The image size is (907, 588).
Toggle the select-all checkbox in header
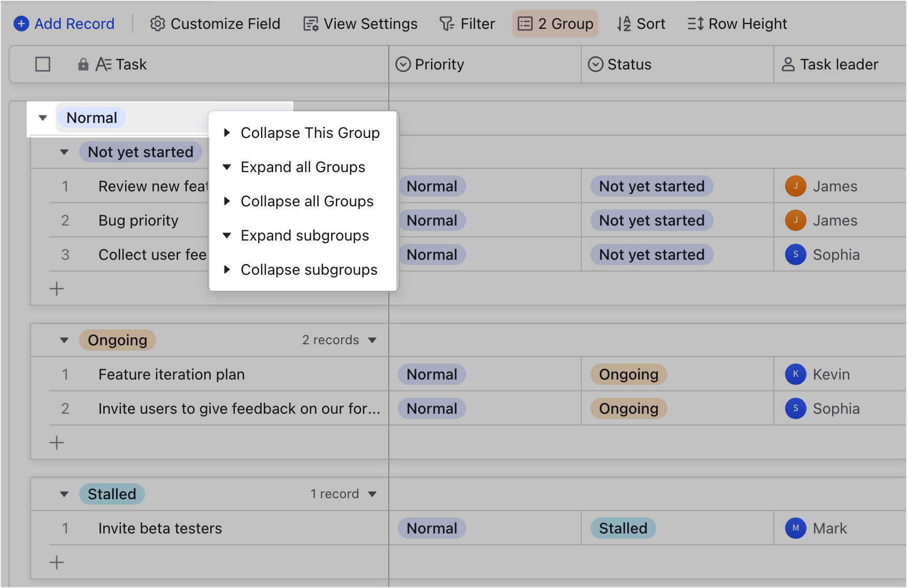pyautogui.click(x=43, y=64)
